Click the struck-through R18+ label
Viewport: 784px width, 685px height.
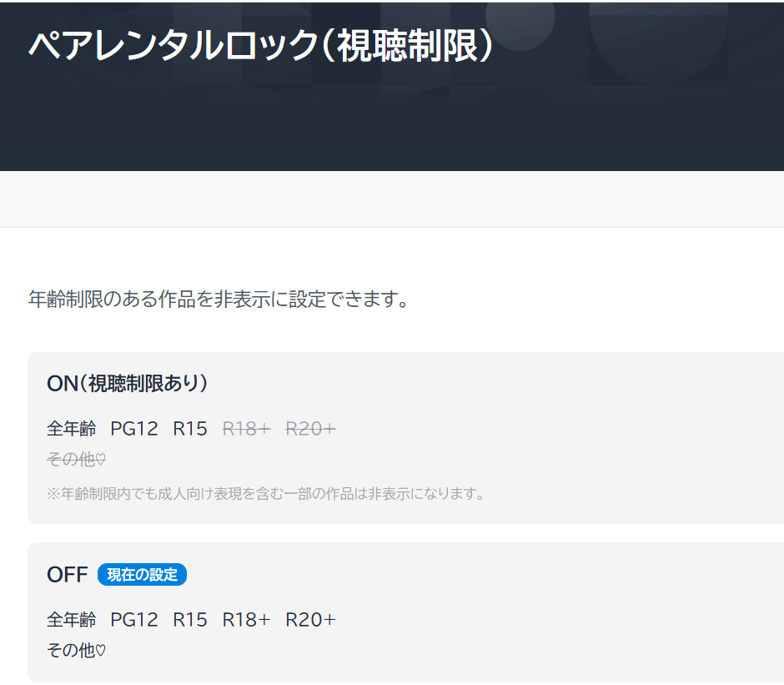pyautogui.click(x=246, y=429)
